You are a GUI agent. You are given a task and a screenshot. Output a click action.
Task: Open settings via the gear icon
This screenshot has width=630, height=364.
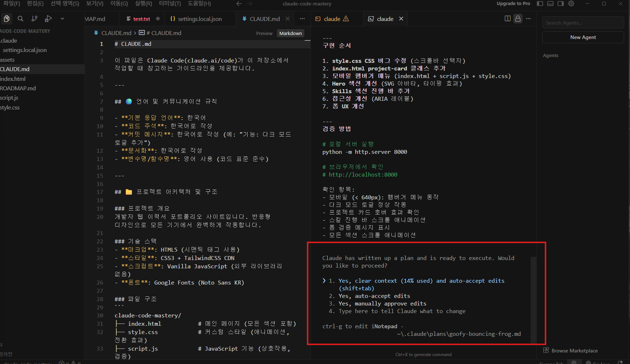[571, 4]
